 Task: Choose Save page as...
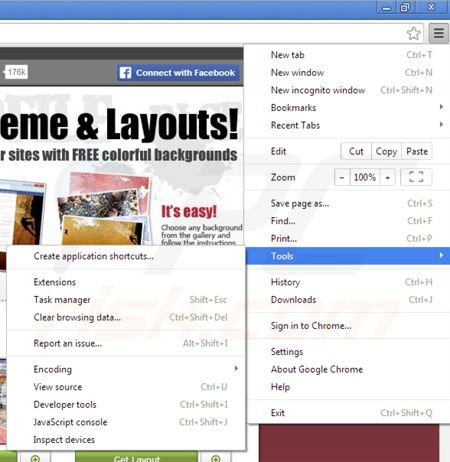[347, 203]
